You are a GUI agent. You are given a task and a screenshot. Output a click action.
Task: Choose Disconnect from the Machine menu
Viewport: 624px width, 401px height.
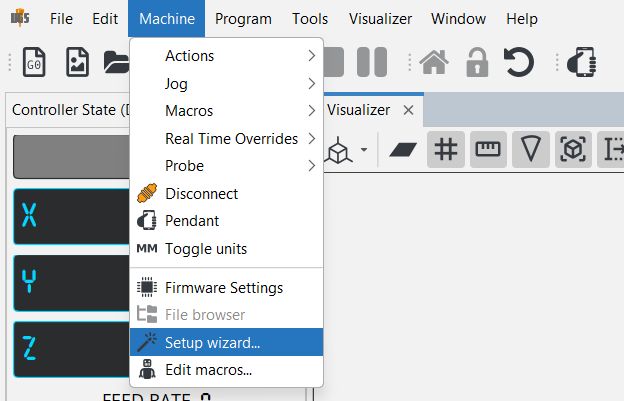click(226, 194)
